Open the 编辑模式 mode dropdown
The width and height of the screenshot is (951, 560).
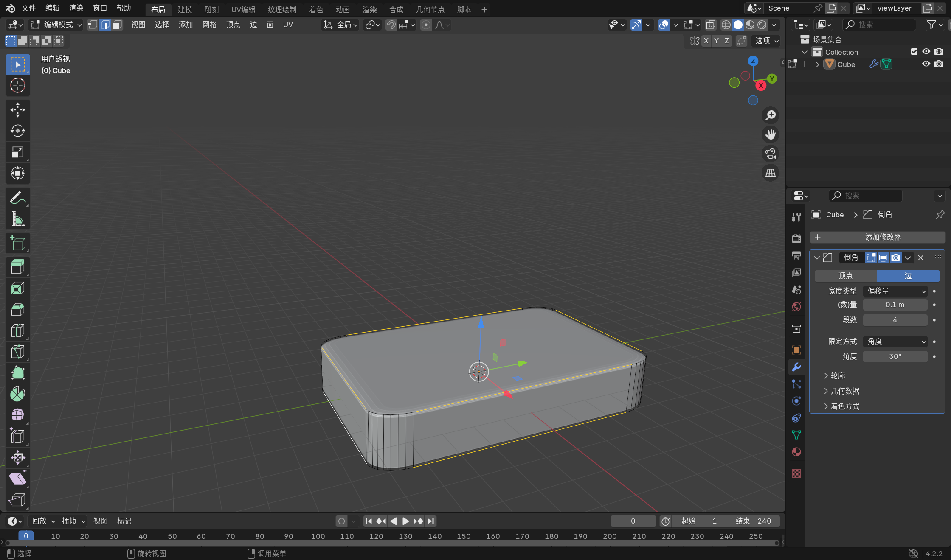(56, 25)
